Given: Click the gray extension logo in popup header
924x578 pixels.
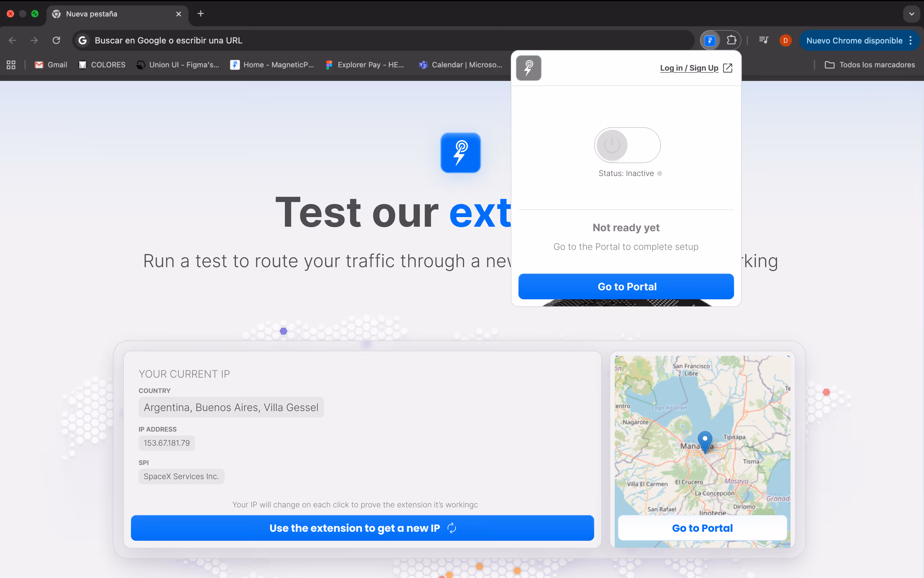Looking at the screenshot, I should pos(528,68).
